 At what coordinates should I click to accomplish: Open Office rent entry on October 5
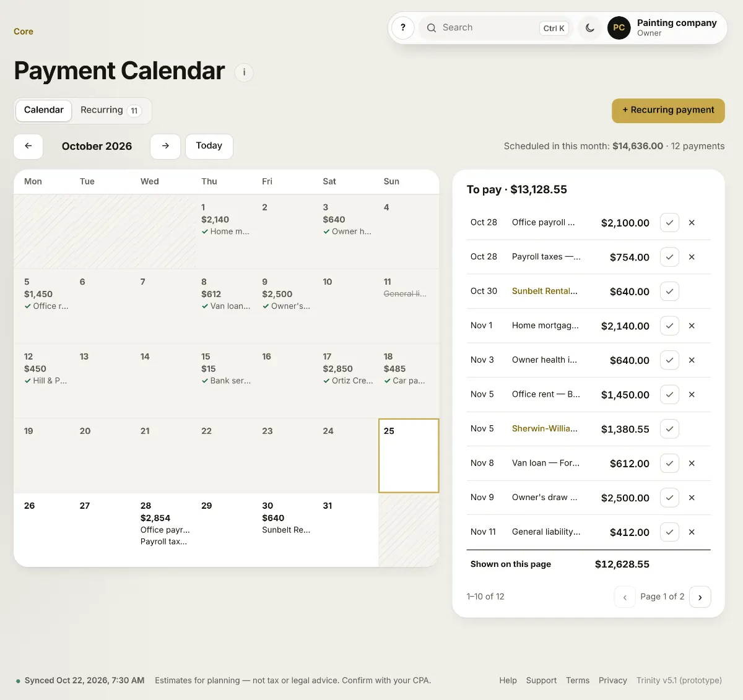click(46, 306)
